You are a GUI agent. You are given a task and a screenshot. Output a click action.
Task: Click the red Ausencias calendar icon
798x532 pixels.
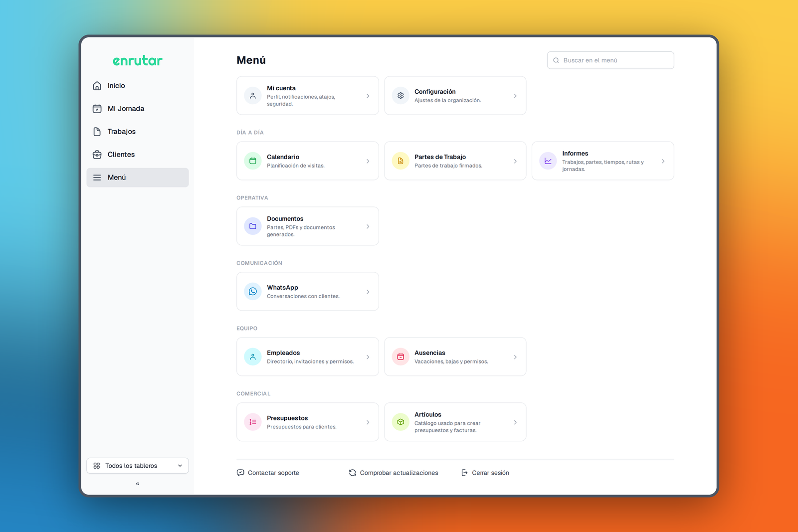click(400, 357)
